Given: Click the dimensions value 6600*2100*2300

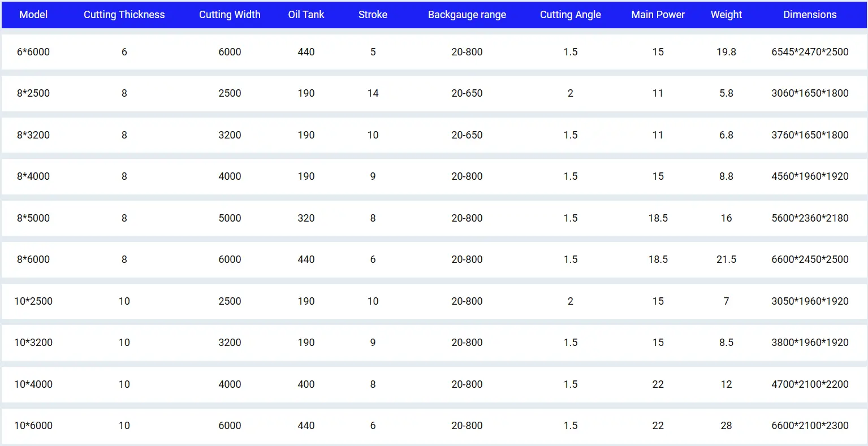Looking at the screenshot, I should pos(810,426).
